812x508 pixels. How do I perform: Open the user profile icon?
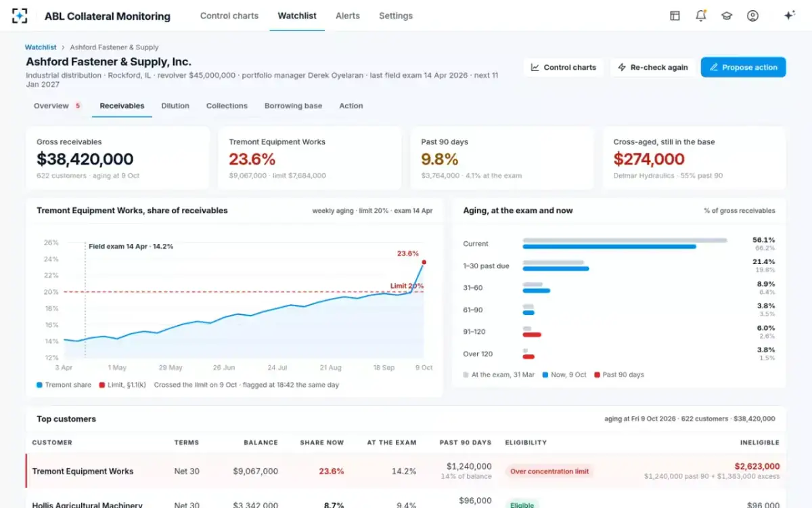tap(752, 16)
